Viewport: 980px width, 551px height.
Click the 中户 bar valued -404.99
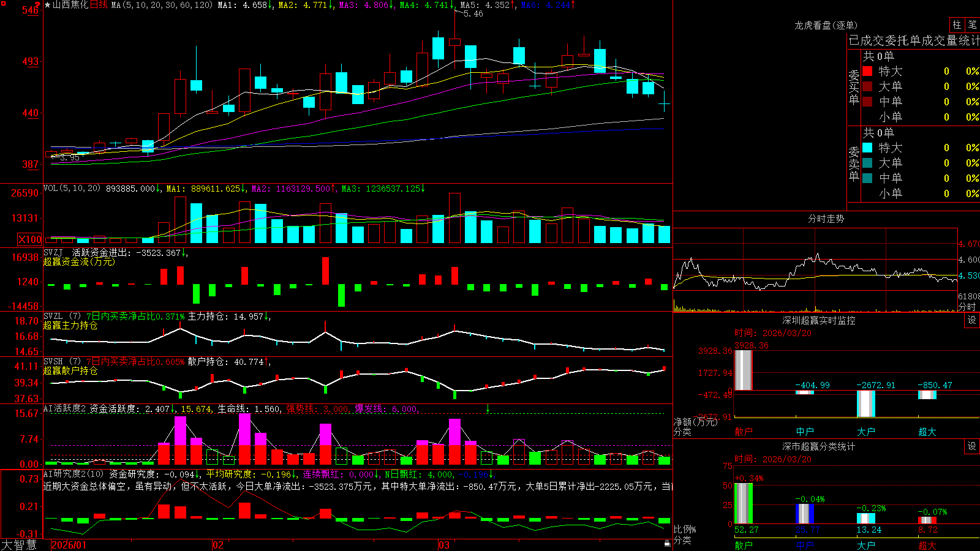point(804,392)
